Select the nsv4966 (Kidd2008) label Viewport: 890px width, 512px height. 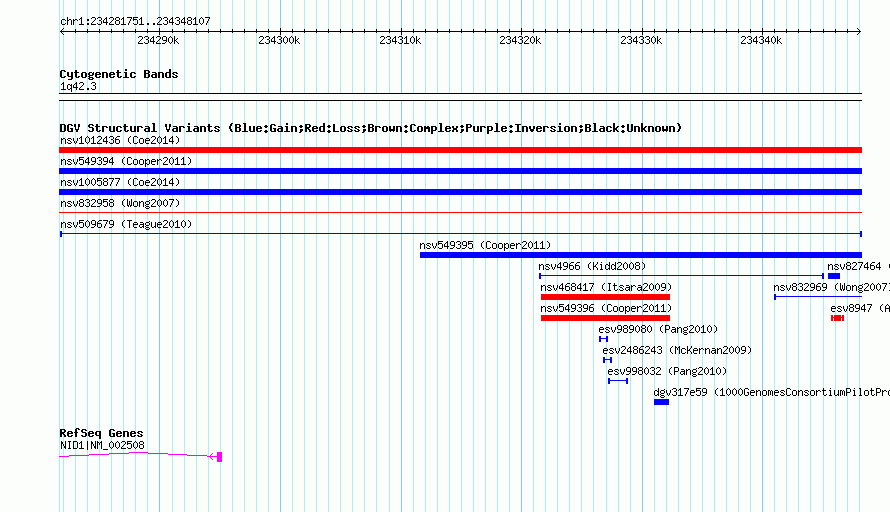tap(592, 266)
